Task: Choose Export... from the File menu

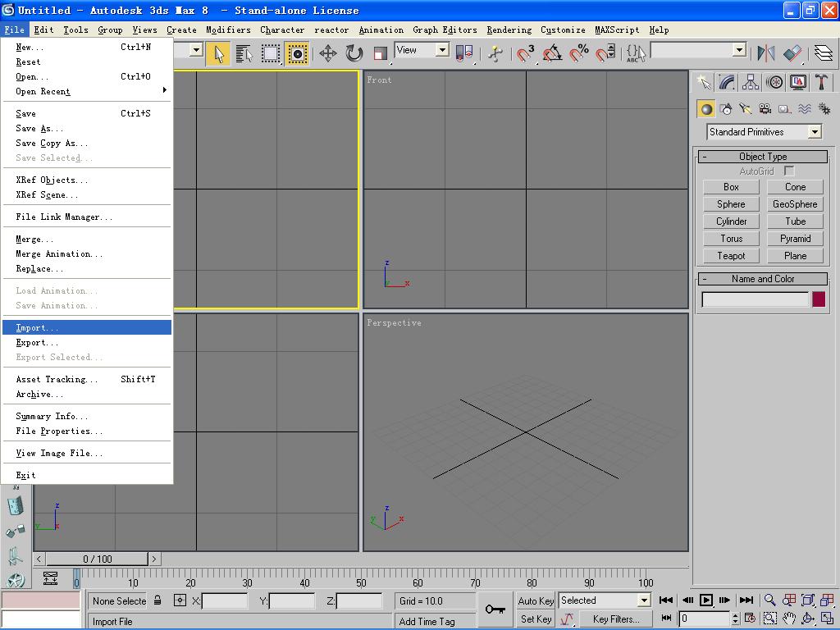Action: 87,342
